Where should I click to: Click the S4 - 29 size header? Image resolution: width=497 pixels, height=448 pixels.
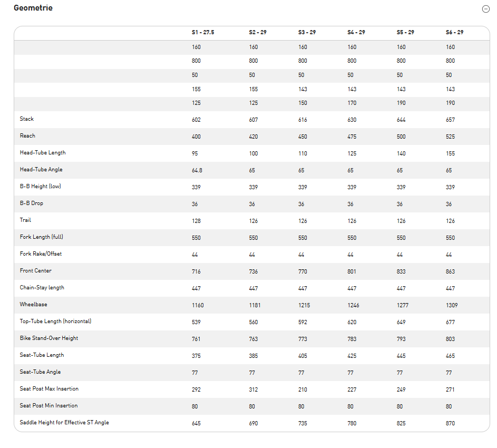(x=356, y=33)
